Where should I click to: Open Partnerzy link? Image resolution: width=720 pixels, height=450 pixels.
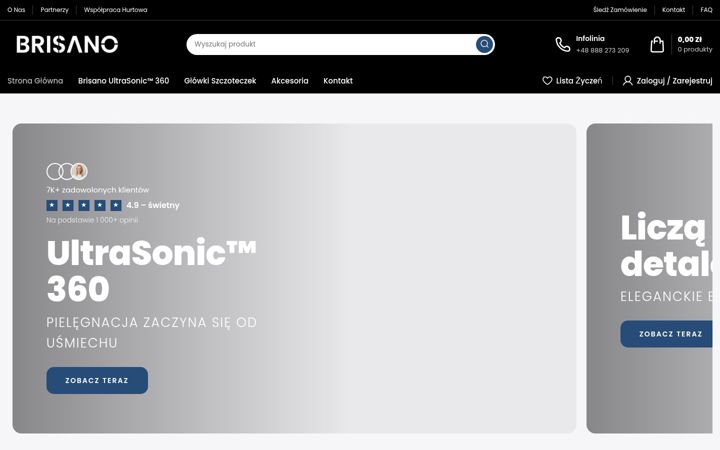click(54, 10)
